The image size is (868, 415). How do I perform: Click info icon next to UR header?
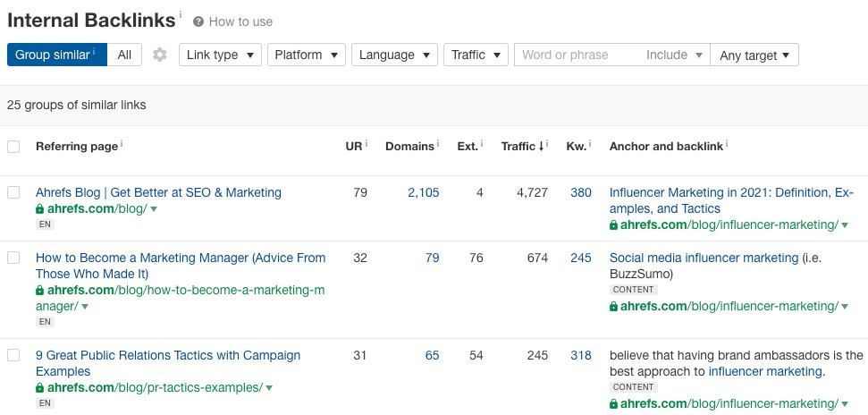[x=367, y=143]
